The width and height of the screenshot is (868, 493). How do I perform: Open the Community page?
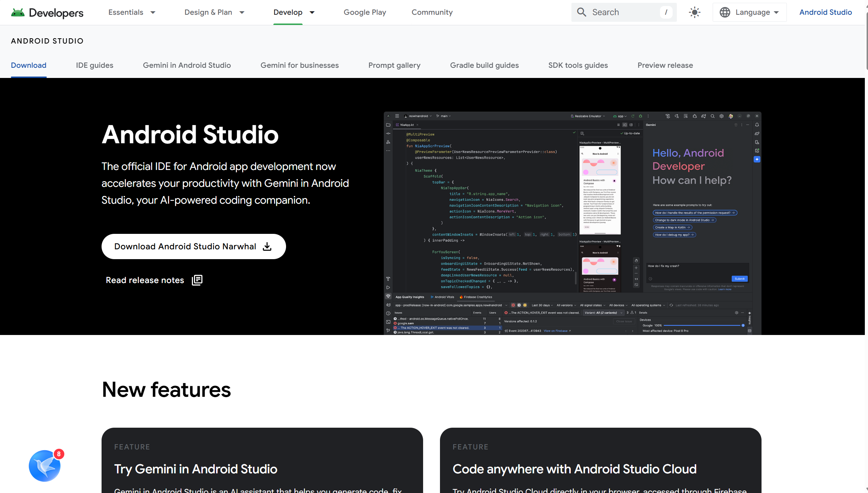[x=432, y=12]
